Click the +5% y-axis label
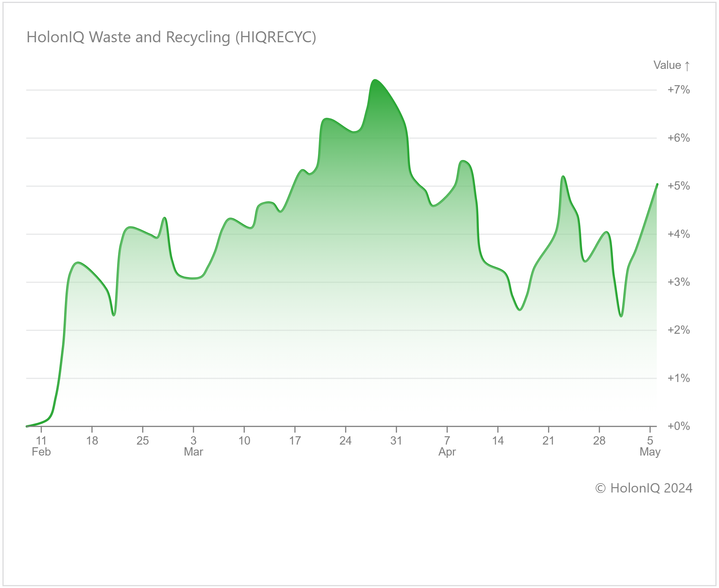This screenshot has width=719, height=588. click(678, 186)
